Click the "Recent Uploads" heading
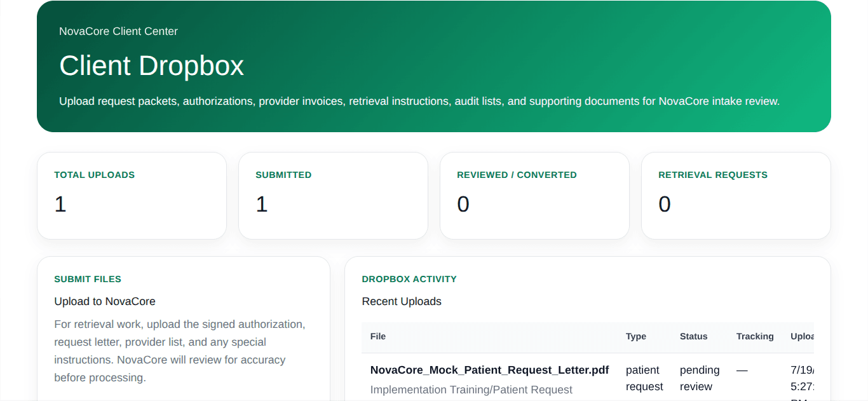The image size is (868, 401). pyautogui.click(x=402, y=301)
